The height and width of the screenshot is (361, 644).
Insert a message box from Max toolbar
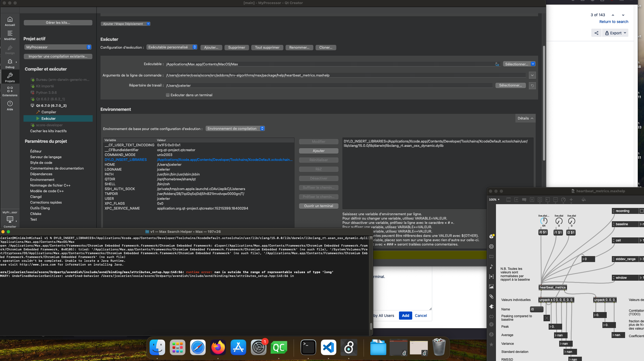point(516,200)
